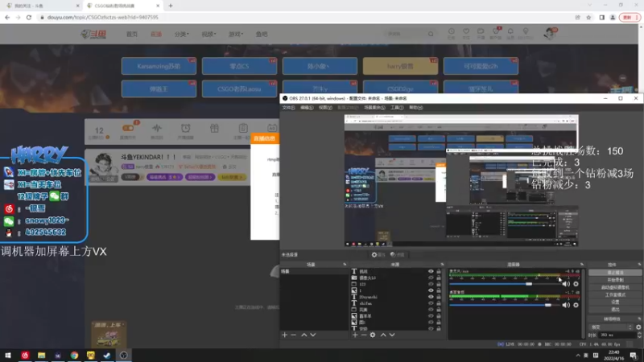Pop out the Scenes (场景) dock panel
Viewport: 644px width, 362px height.
click(345, 265)
